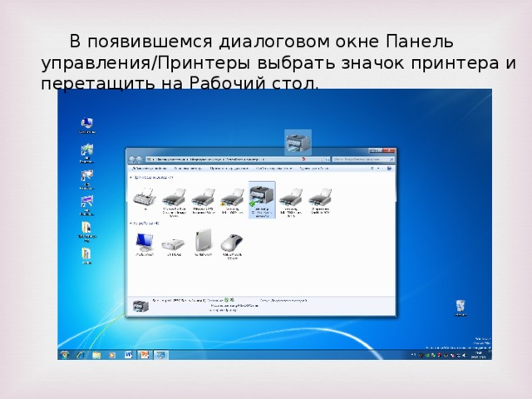Collapse the Devices group

point(131,224)
